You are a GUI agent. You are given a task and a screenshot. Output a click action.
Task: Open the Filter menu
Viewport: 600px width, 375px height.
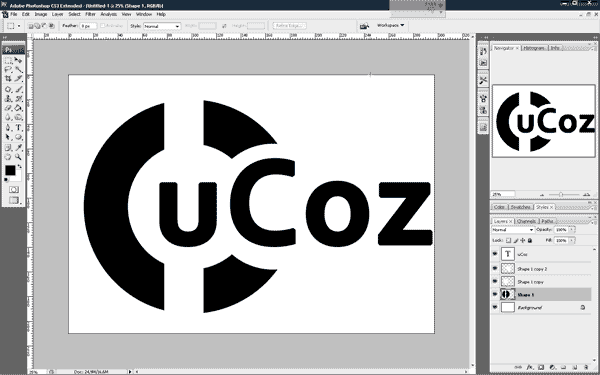(90, 14)
